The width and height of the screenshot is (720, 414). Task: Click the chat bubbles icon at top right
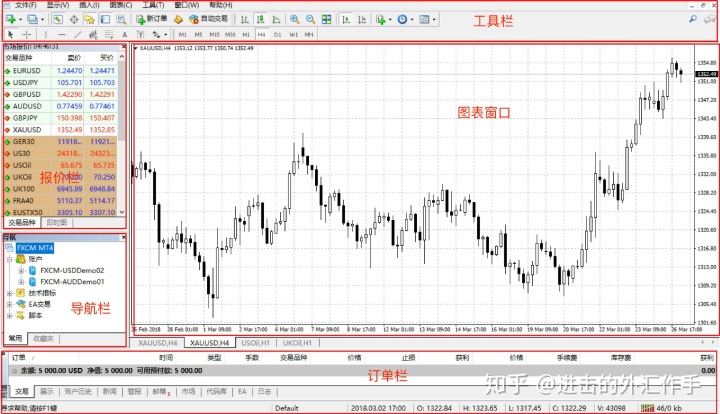(x=710, y=19)
